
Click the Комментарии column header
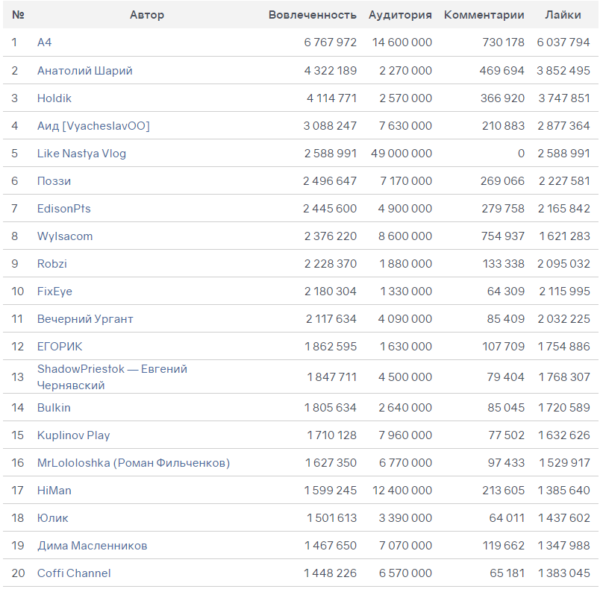pos(484,15)
